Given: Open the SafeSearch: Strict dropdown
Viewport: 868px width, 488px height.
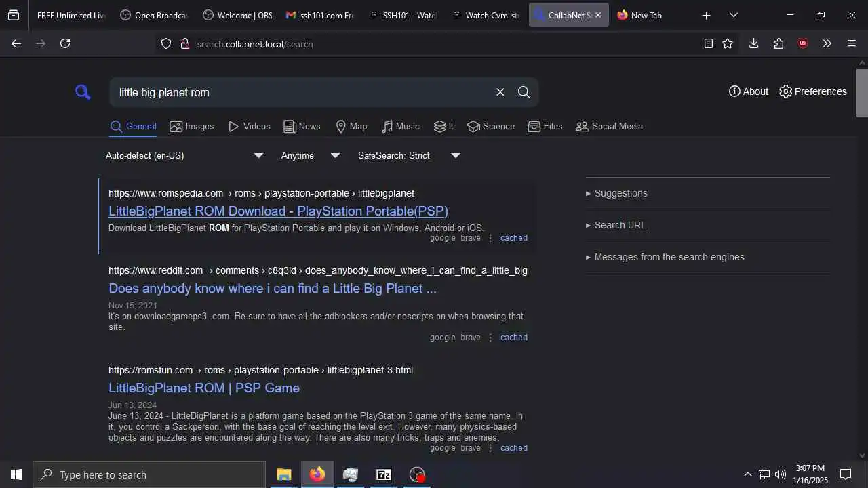Looking at the screenshot, I should click(409, 155).
